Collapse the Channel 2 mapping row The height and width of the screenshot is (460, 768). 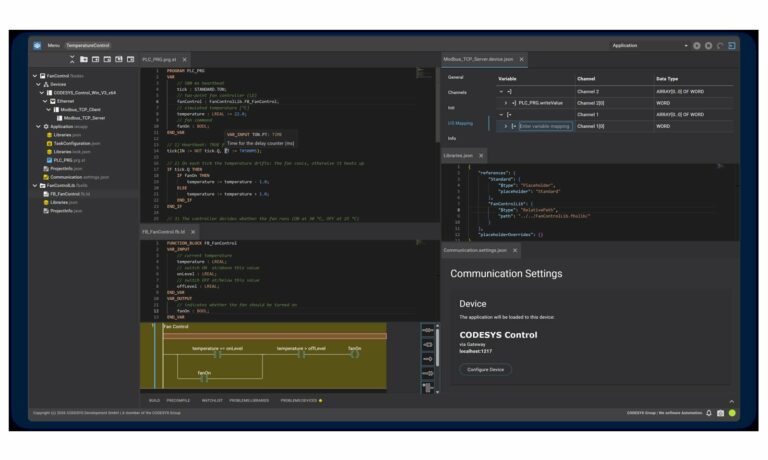coord(501,92)
